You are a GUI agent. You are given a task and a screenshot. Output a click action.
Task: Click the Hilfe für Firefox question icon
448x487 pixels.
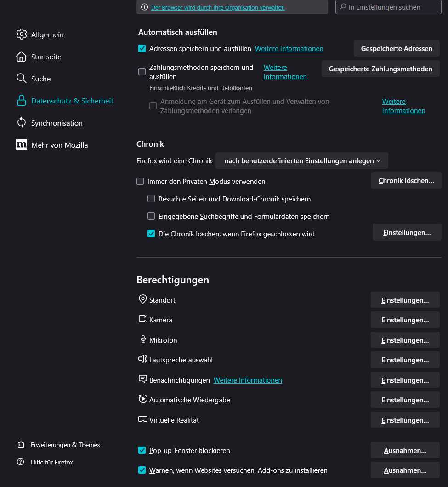[21, 462]
